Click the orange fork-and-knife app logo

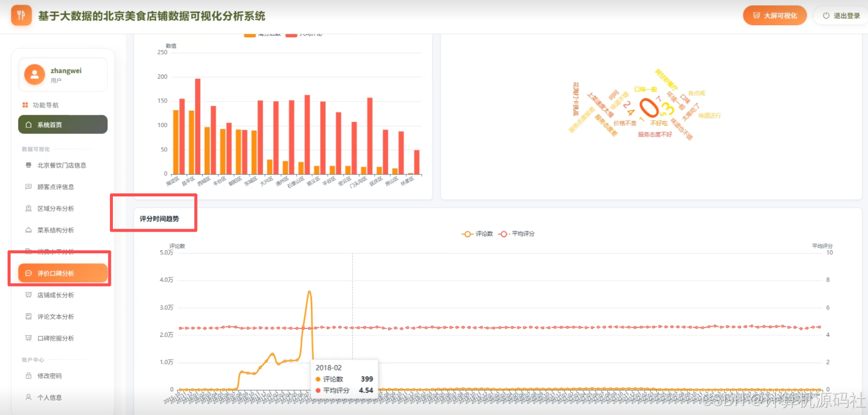(21, 16)
